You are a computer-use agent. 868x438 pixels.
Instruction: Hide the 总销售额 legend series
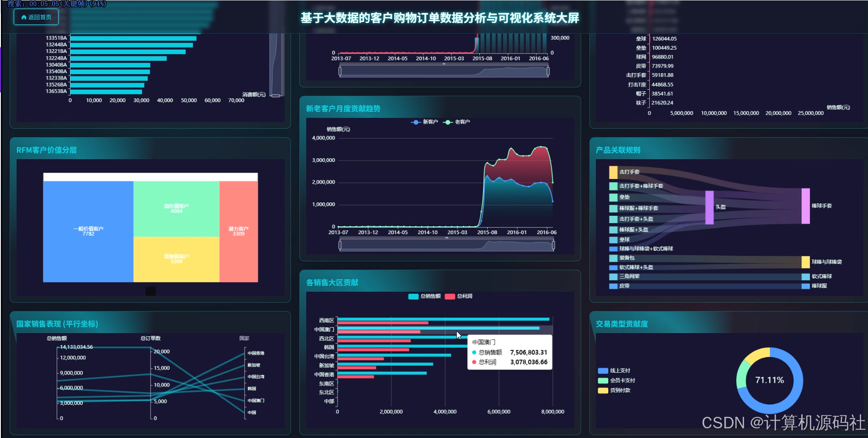coord(424,296)
